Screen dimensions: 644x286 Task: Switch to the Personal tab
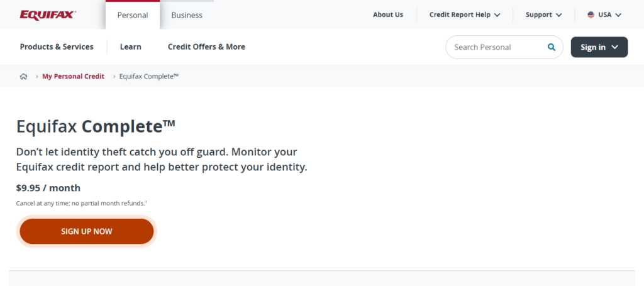(133, 15)
